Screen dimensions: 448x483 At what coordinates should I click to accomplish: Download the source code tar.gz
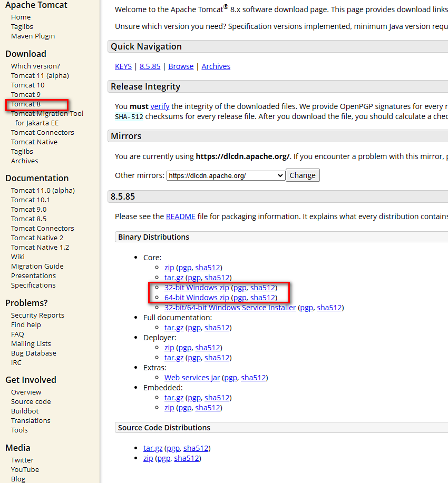coord(153,449)
